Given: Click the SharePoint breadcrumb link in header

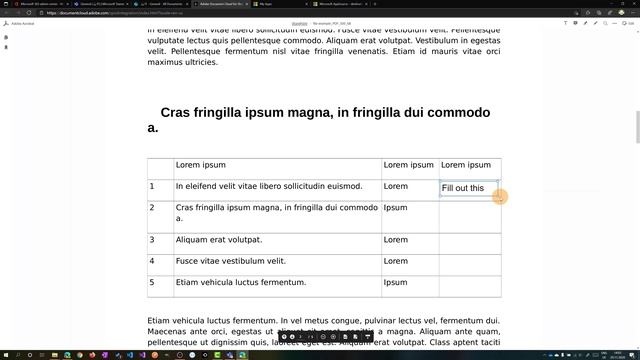Looking at the screenshot, I should pos(299,24).
